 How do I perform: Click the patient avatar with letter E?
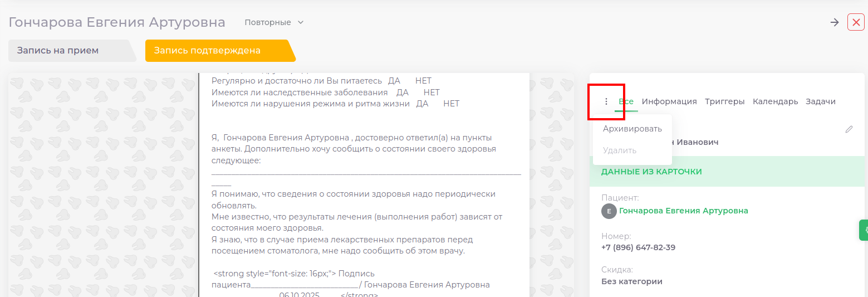pyautogui.click(x=609, y=211)
